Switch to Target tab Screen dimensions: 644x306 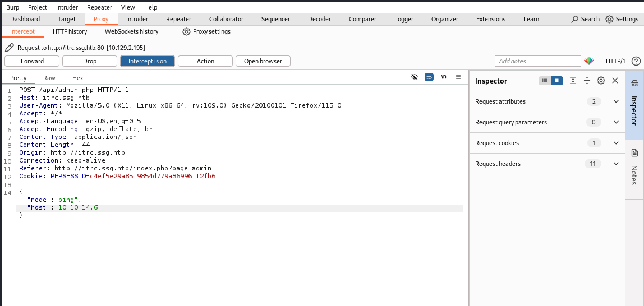tap(67, 19)
